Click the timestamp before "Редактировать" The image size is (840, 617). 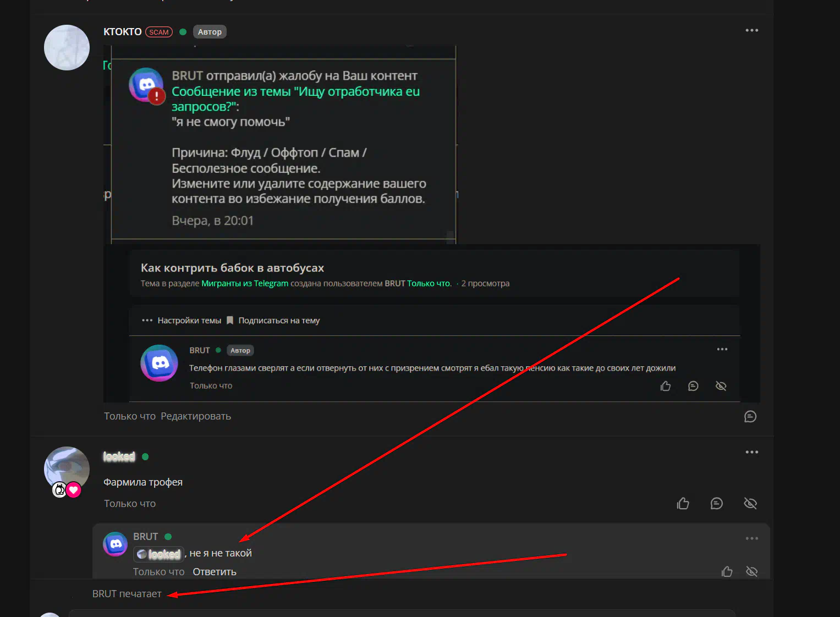click(130, 416)
